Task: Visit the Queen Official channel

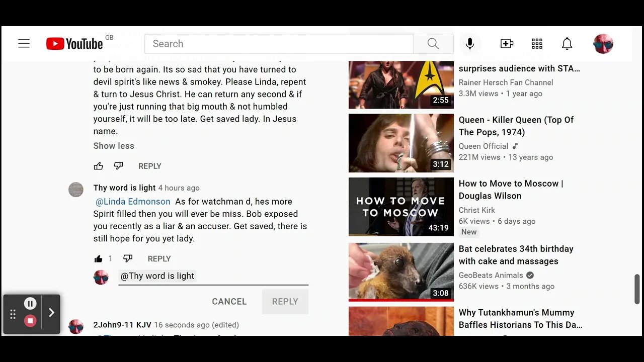Action: click(x=484, y=146)
